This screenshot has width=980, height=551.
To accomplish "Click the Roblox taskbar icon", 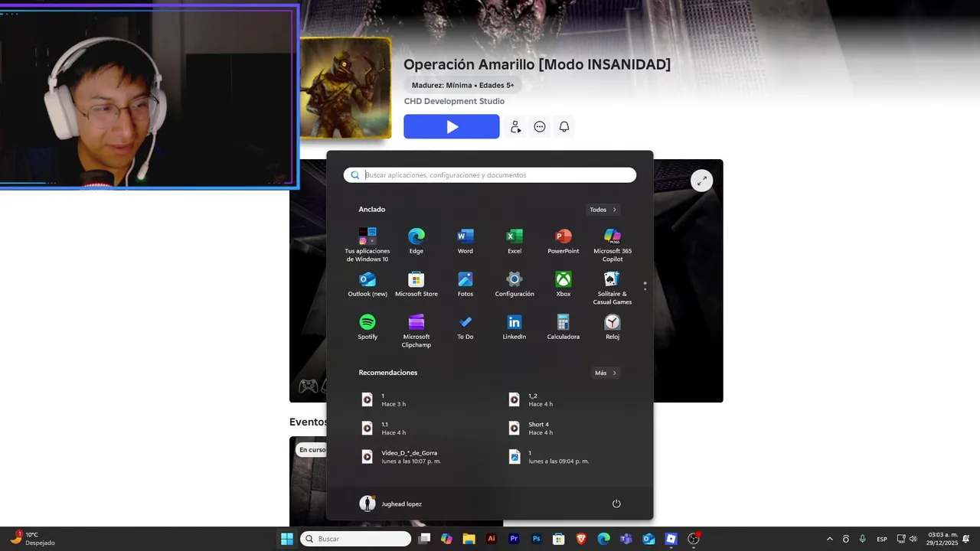I will pos(671,539).
